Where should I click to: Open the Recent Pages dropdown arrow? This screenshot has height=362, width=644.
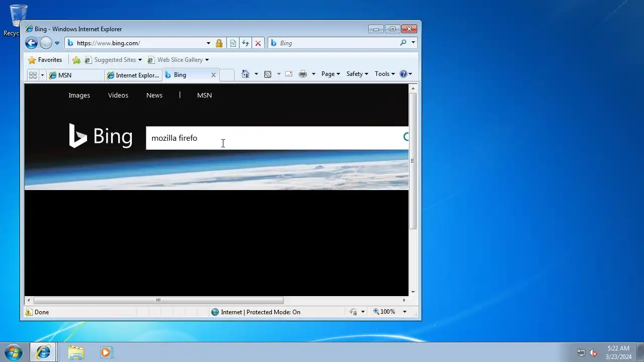tap(57, 43)
